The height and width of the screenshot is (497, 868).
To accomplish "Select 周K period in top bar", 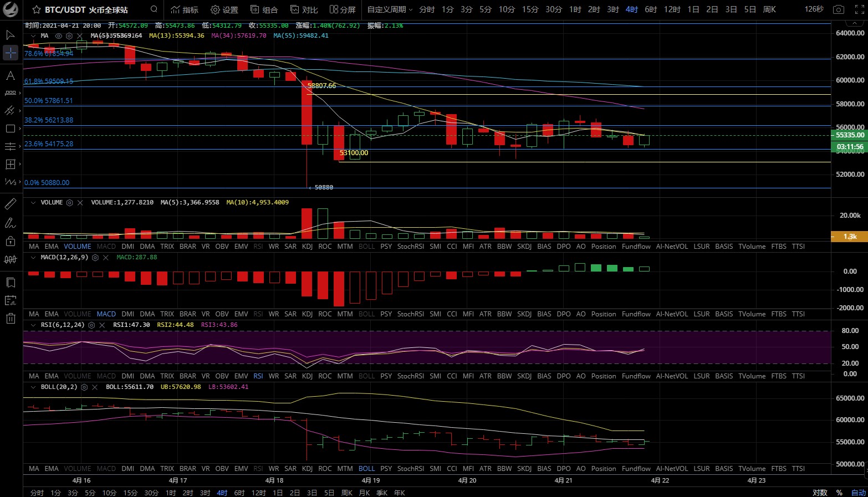I will [769, 9].
